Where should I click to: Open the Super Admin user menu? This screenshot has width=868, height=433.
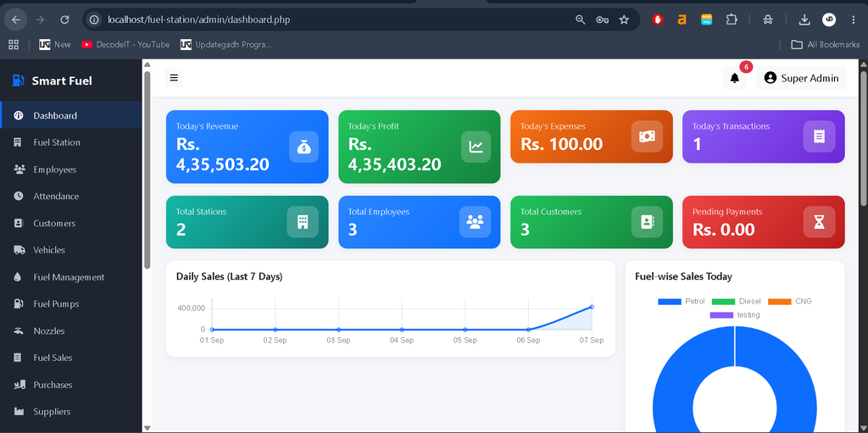click(x=801, y=78)
